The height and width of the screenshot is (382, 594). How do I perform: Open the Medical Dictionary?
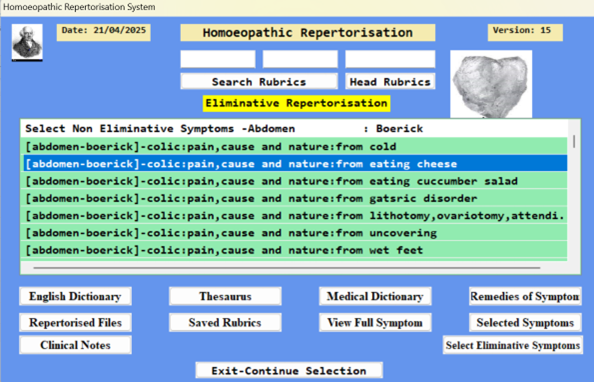(x=375, y=296)
